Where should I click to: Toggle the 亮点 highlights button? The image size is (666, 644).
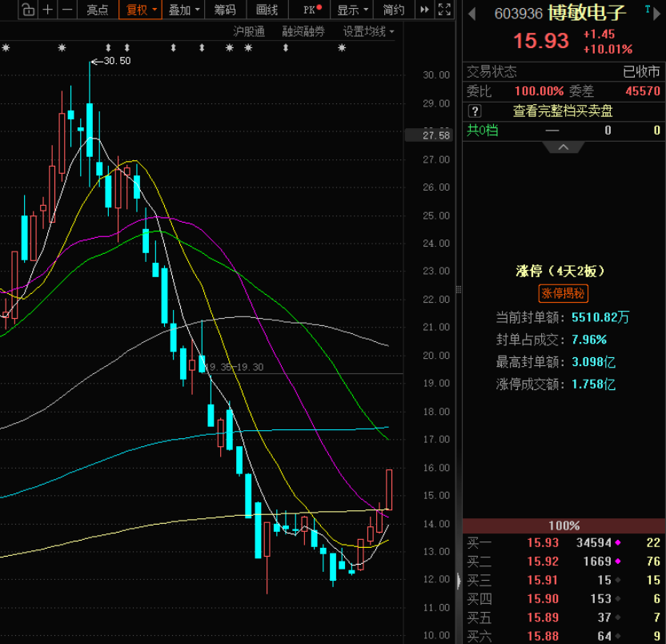98,10
